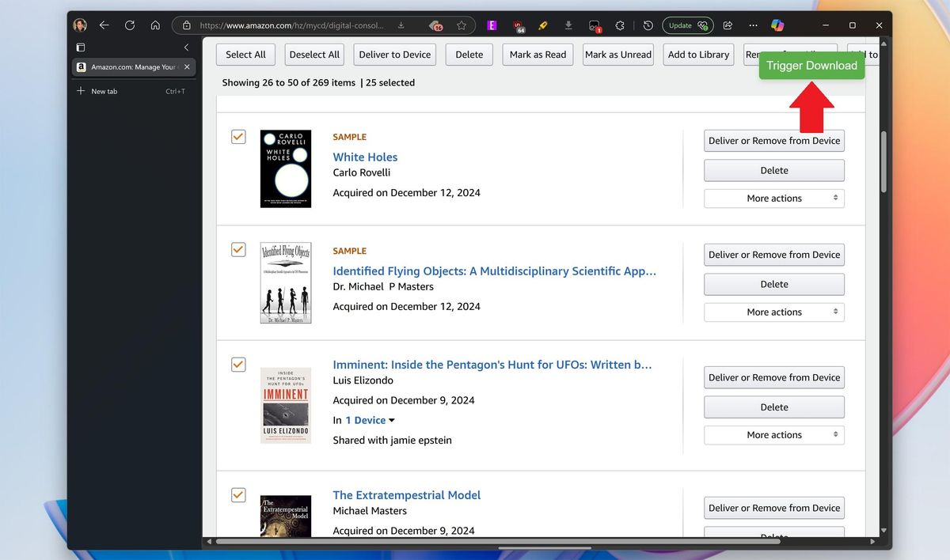Click the Deselect All button

click(x=314, y=55)
